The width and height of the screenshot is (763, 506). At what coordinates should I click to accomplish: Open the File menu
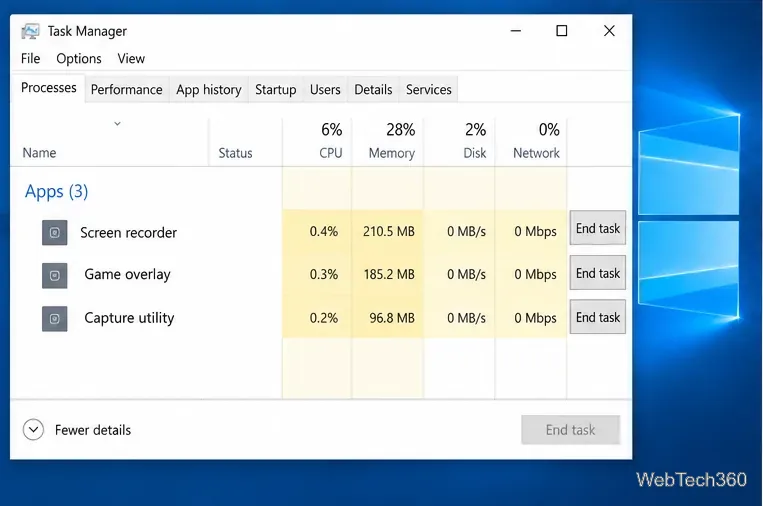(x=30, y=58)
